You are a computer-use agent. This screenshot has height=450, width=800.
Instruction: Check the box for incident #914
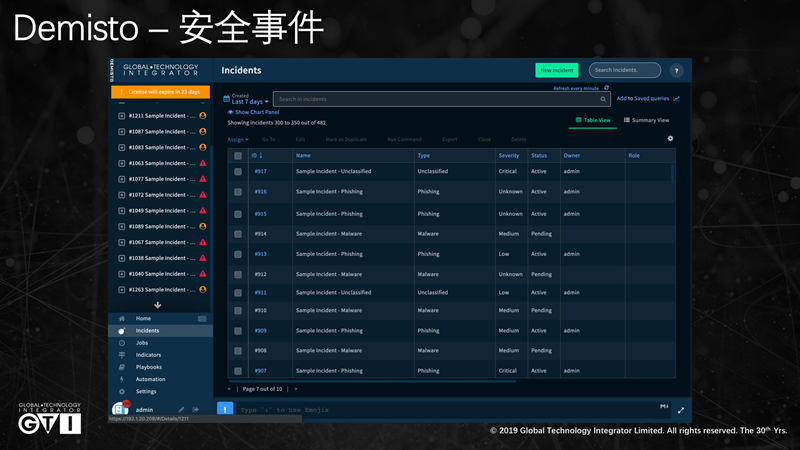click(x=238, y=234)
